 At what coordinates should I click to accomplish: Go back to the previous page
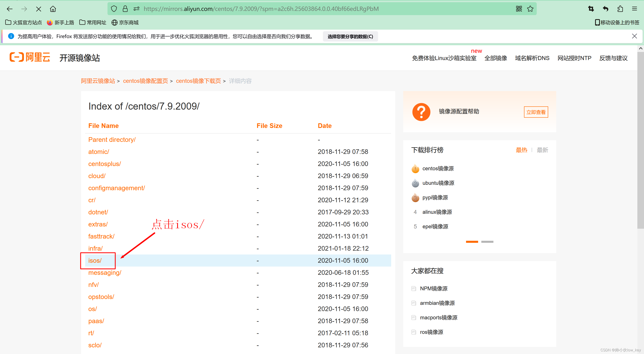(9, 9)
